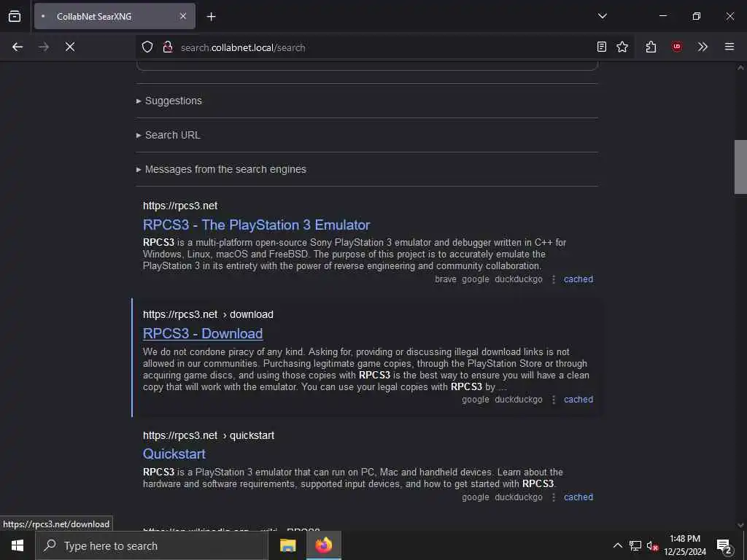Expand the Search URL section
This screenshot has height=560, width=747.
tap(169, 135)
